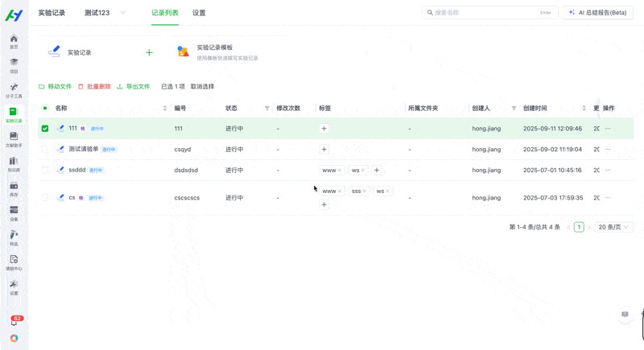644x350 pixels.
Task: Open the 首页 home sidebar icon
Action: (14, 42)
